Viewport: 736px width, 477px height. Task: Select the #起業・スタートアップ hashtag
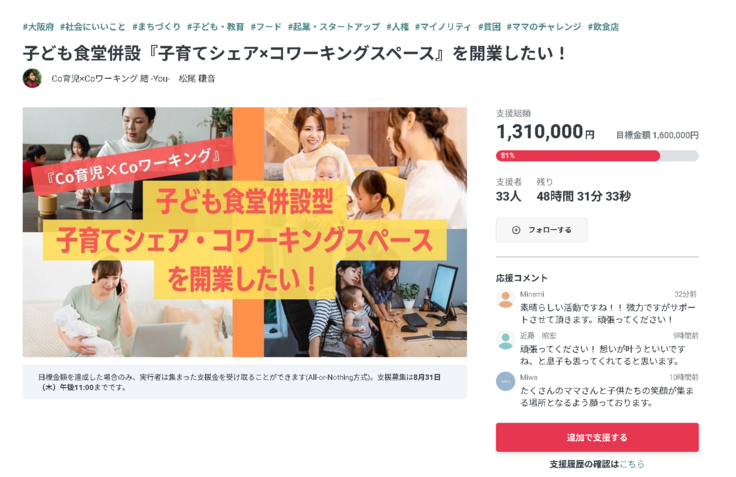334,27
